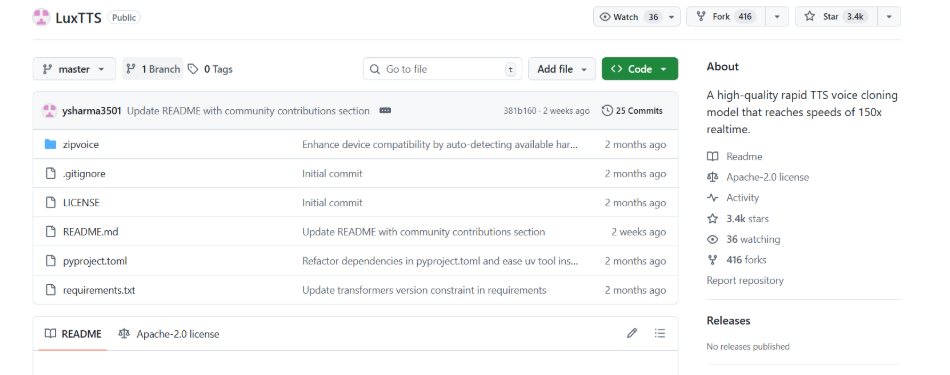Click the Report repository link
This screenshot has height=375, width=950.
[745, 280]
